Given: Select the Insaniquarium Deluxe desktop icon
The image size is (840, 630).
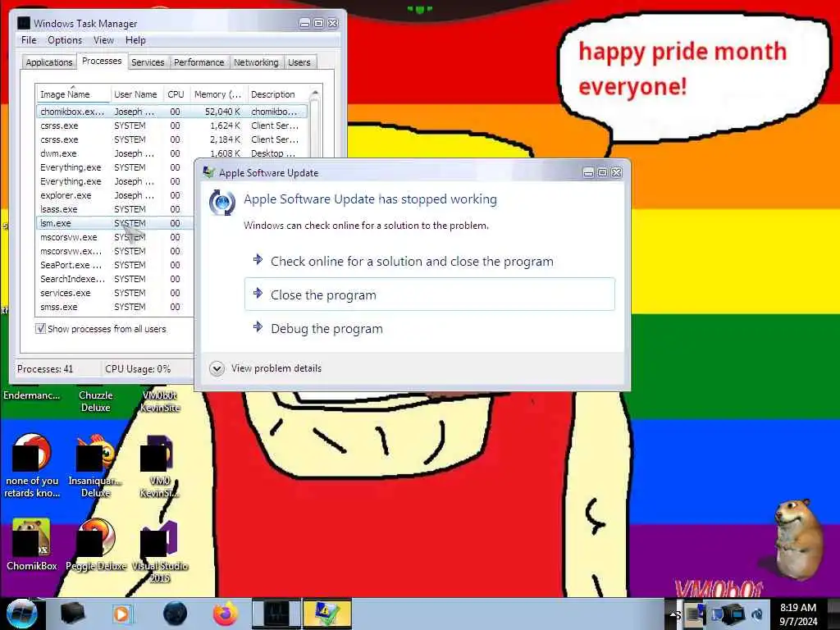Looking at the screenshot, I should [x=95, y=466].
